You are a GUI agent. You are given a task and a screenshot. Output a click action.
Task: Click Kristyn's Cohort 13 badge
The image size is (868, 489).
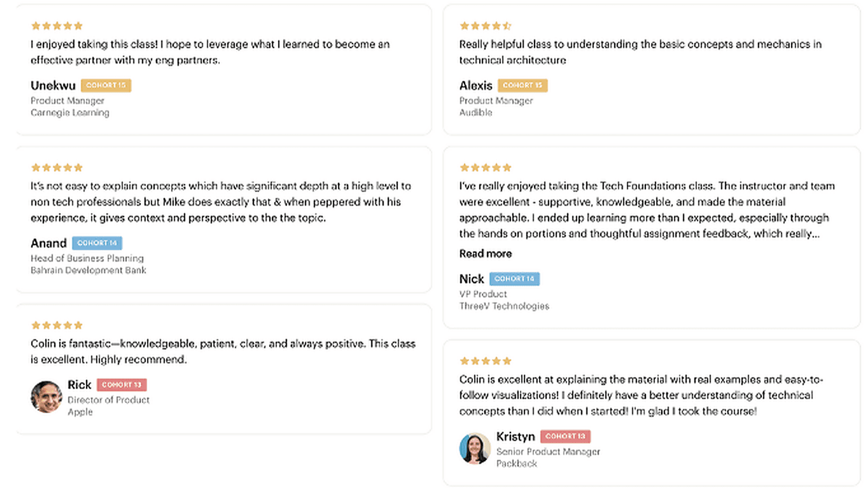click(x=565, y=436)
